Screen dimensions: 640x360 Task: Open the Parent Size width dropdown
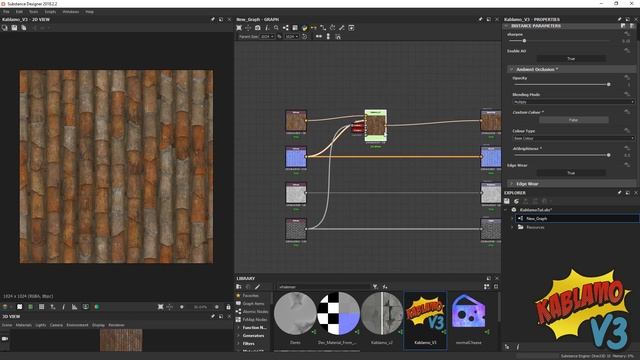pos(267,36)
